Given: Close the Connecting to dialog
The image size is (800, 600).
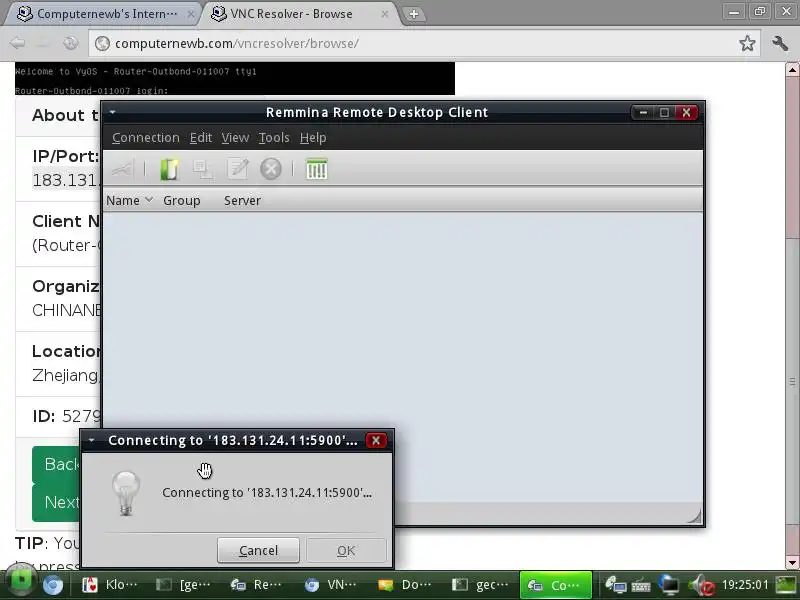Looking at the screenshot, I should click(376, 440).
